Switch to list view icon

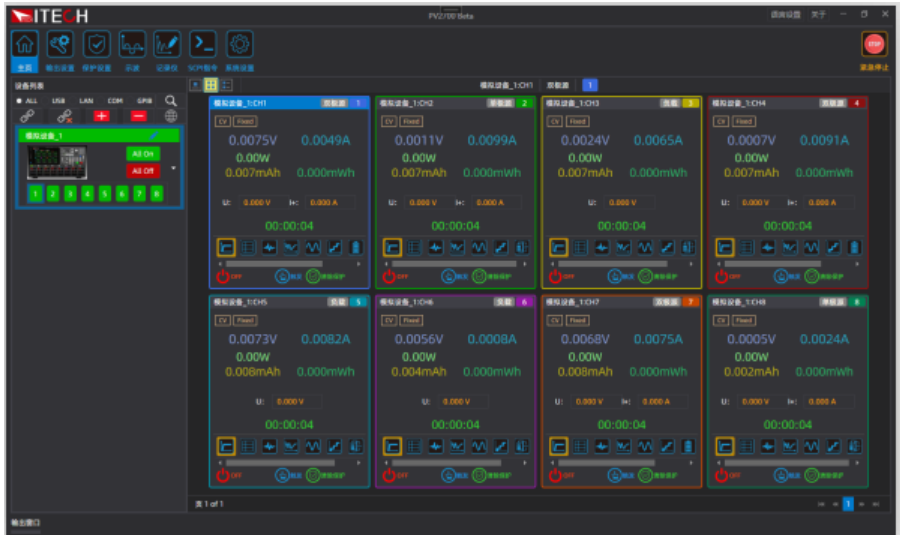point(226,85)
